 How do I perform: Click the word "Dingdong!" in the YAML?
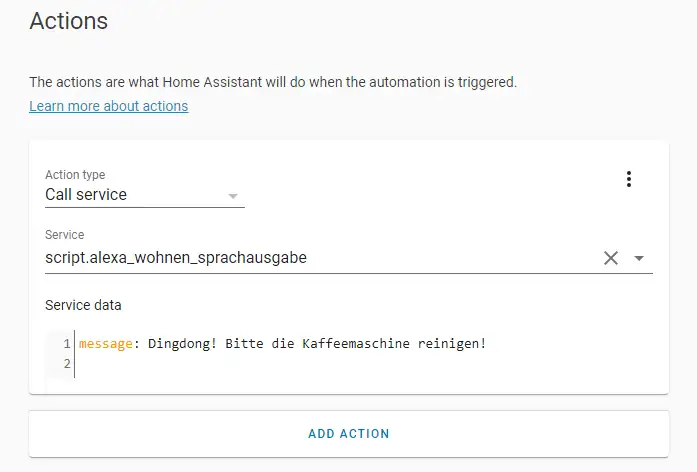182,344
